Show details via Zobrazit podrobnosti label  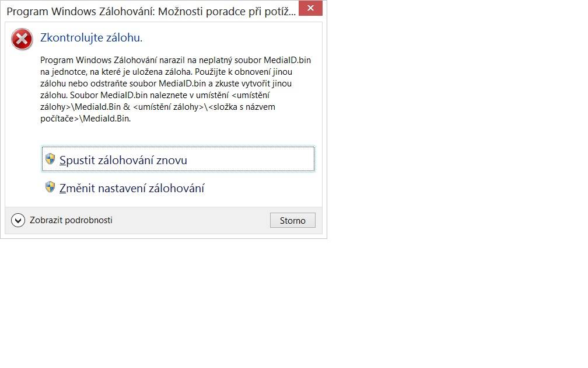tap(71, 220)
